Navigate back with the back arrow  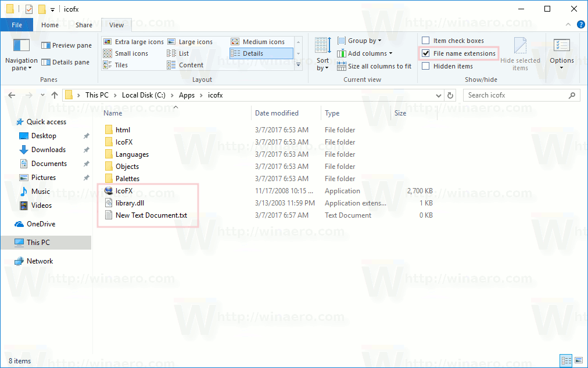pos(12,95)
